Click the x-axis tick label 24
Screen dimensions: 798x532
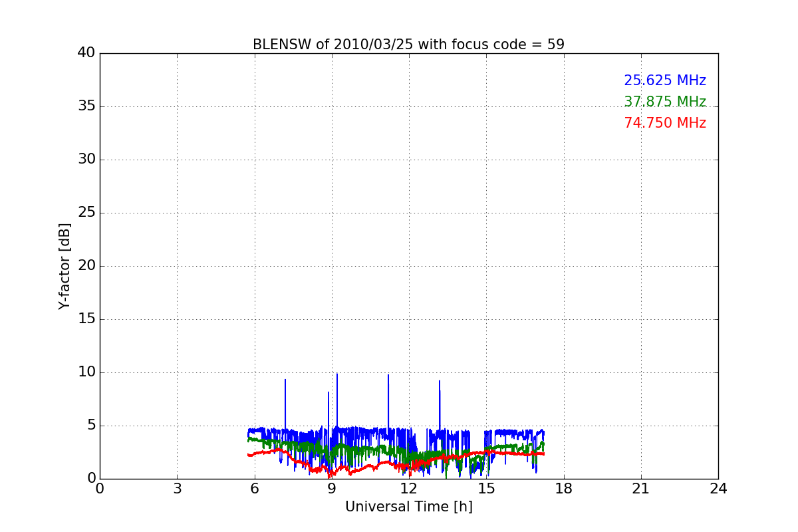[718, 489]
